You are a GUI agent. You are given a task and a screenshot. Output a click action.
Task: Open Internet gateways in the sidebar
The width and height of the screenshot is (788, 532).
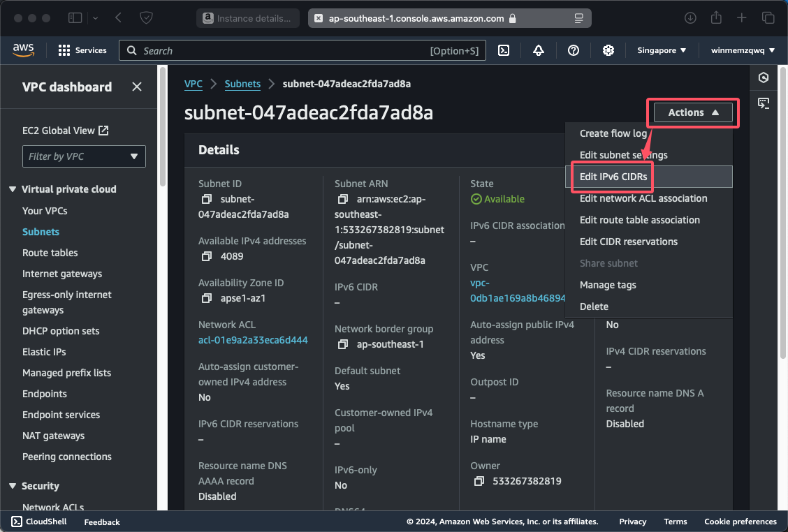click(x=61, y=274)
